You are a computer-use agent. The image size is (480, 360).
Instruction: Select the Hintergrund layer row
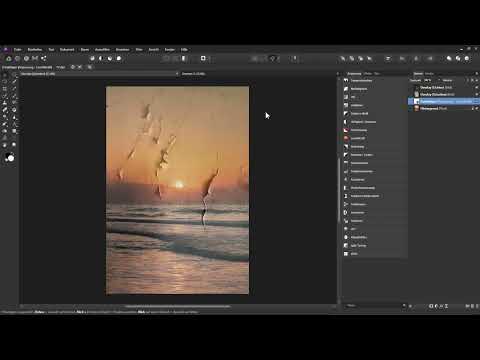[x=444, y=108]
